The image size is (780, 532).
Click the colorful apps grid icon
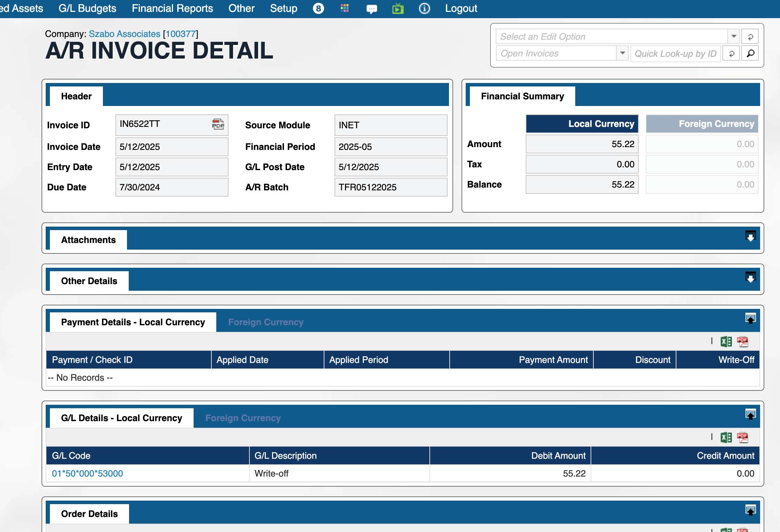click(345, 8)
